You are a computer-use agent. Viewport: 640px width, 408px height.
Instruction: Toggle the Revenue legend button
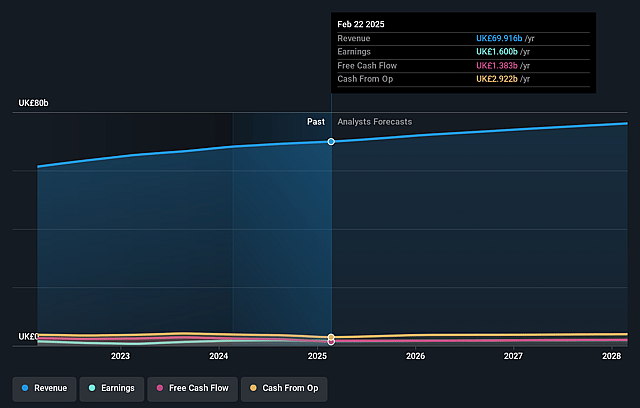click(x=44, y=388)
